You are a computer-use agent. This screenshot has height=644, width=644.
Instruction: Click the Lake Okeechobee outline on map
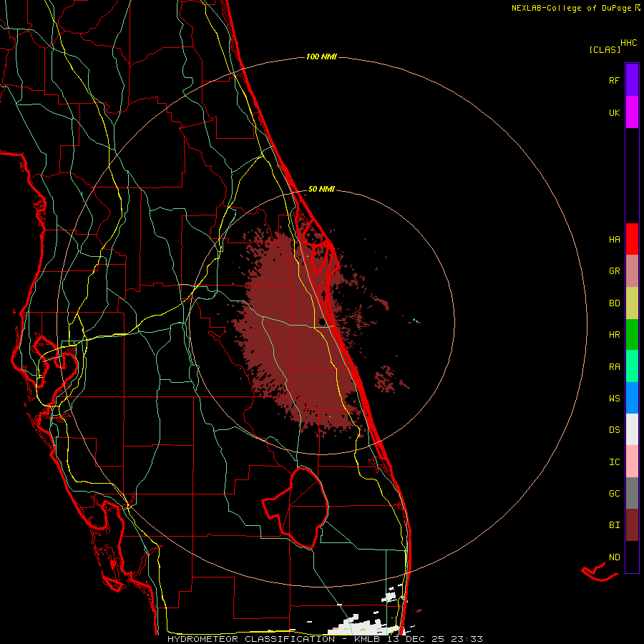296,507
